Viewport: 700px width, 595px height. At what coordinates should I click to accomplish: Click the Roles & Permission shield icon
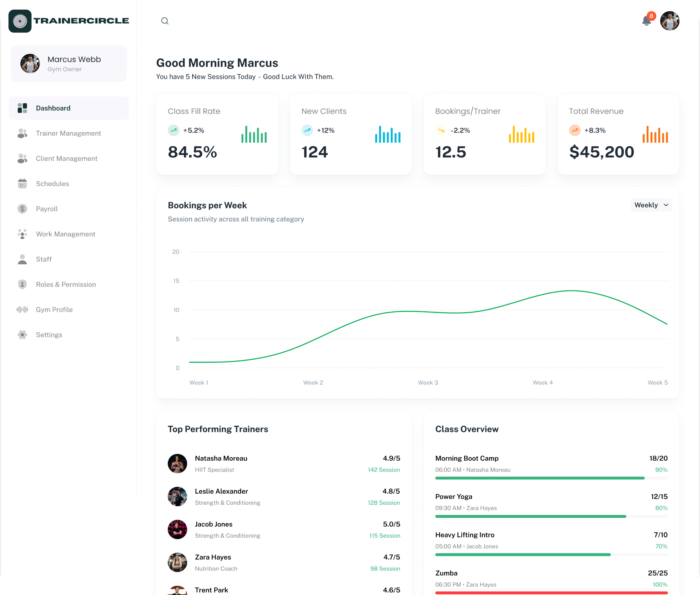coord(22,284)
